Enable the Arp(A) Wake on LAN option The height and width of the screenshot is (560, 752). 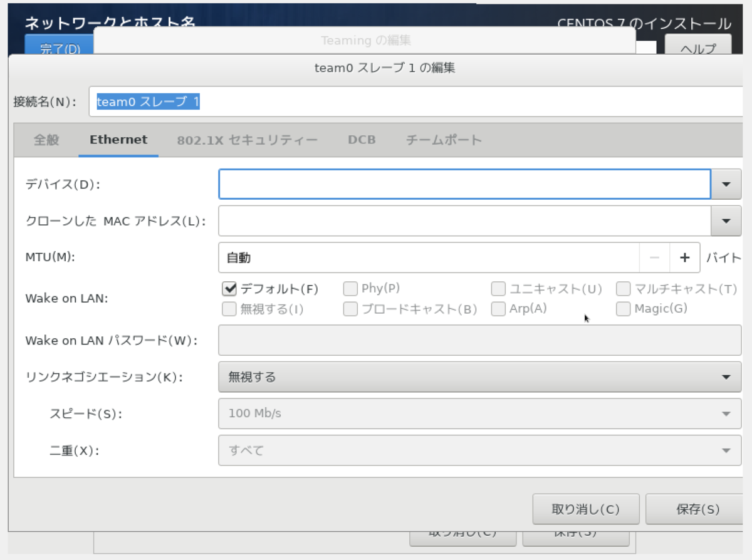[x=498, y=309]
